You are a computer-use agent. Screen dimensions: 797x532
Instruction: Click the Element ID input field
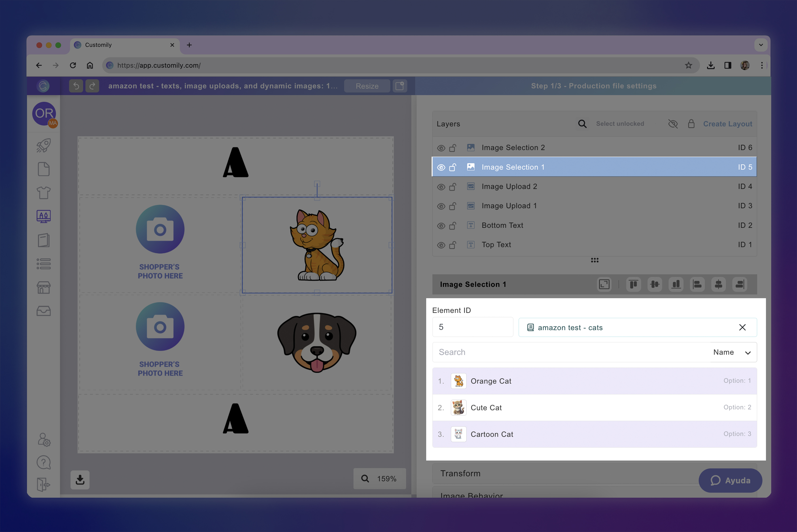point(473,327)
